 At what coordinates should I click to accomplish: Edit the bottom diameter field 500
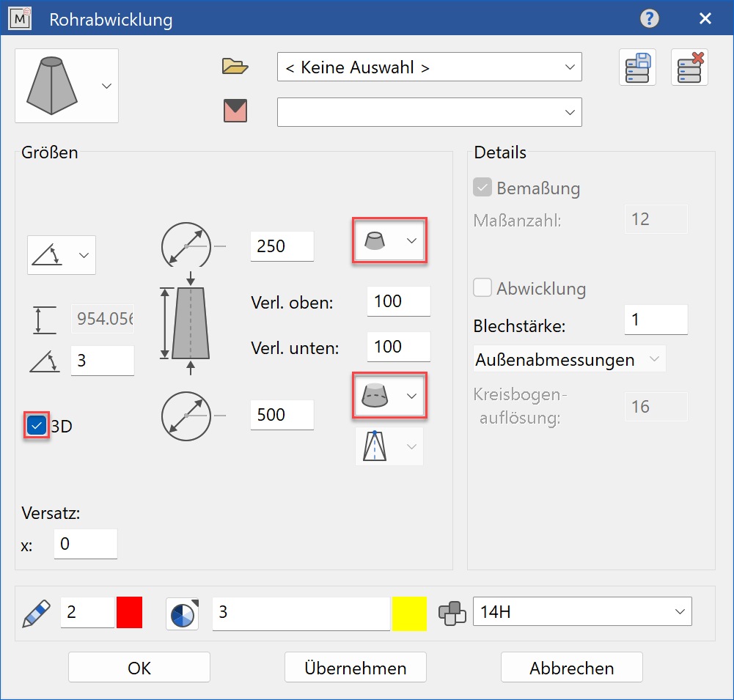[282, 415]
